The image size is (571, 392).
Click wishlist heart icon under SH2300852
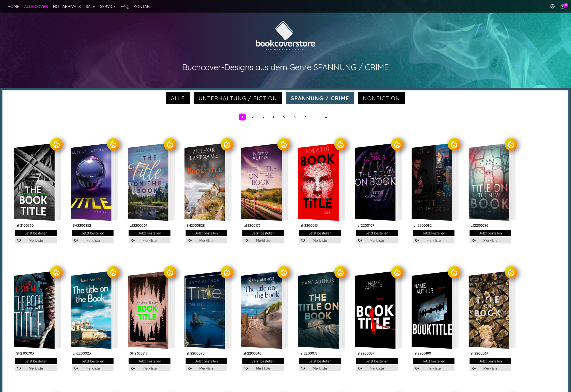tap(76, 241)
